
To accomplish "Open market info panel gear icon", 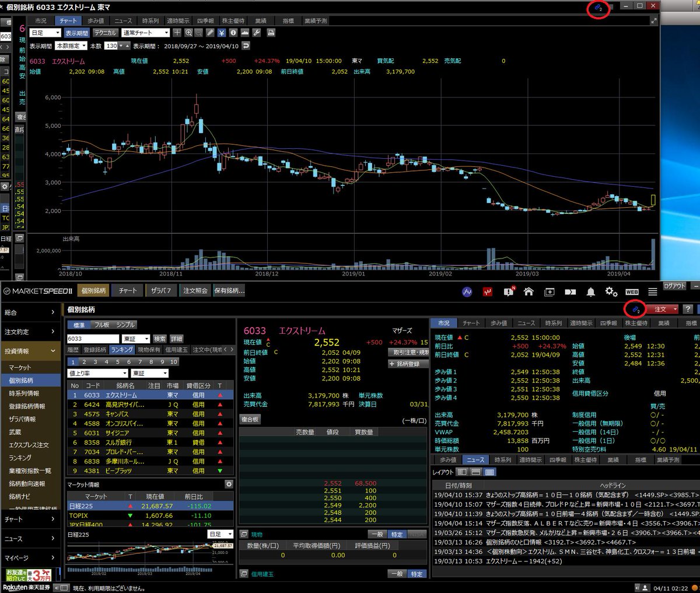I will 229,484.
